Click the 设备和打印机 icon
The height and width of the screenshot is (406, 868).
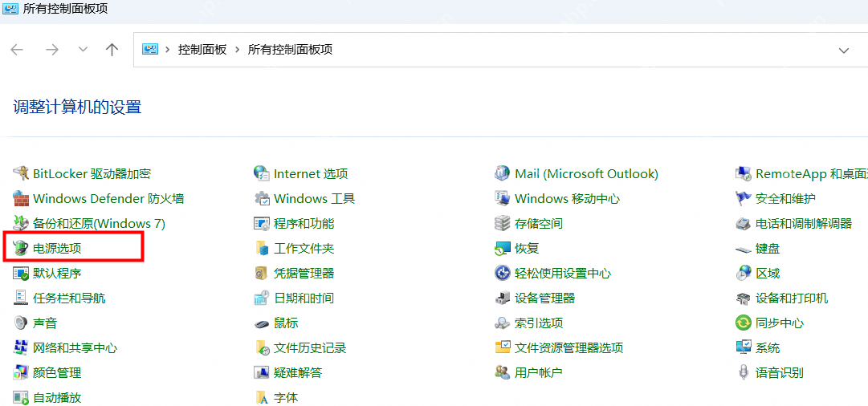click(743, 298)
